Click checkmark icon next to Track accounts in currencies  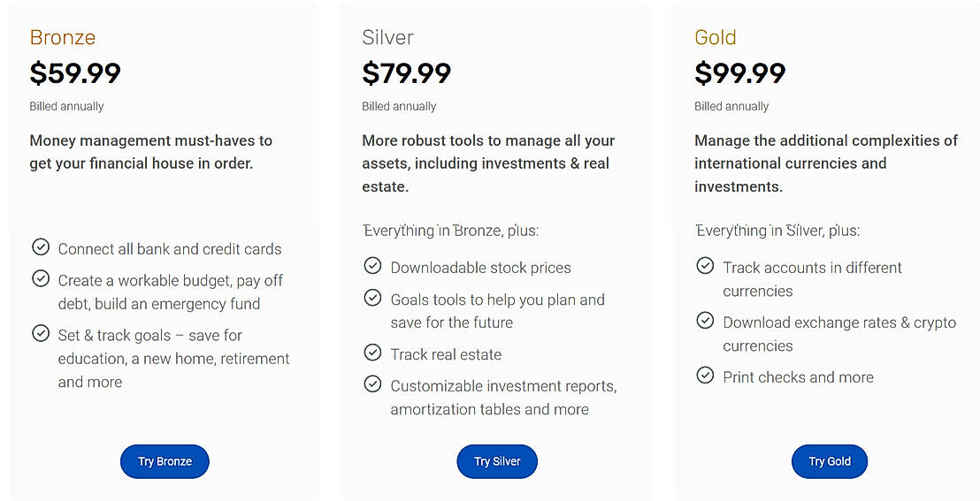tap(705, 266)
